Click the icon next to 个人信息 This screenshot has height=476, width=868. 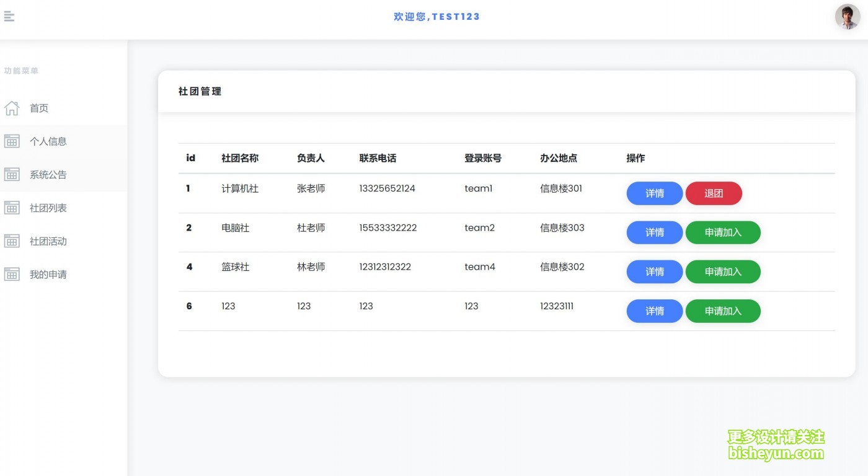pos(12,141)
